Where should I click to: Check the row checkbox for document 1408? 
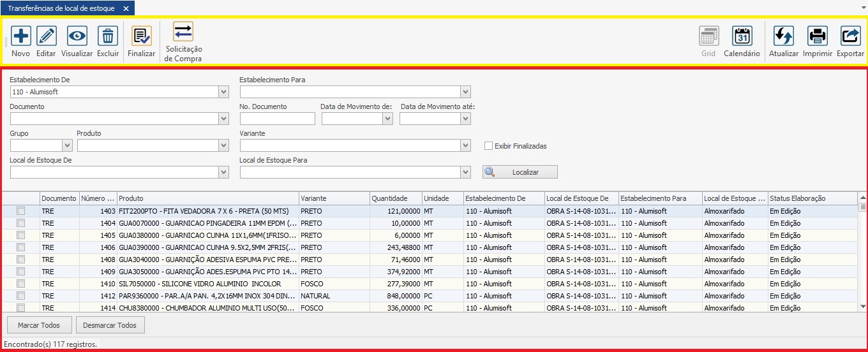click(x=21, y=260)
